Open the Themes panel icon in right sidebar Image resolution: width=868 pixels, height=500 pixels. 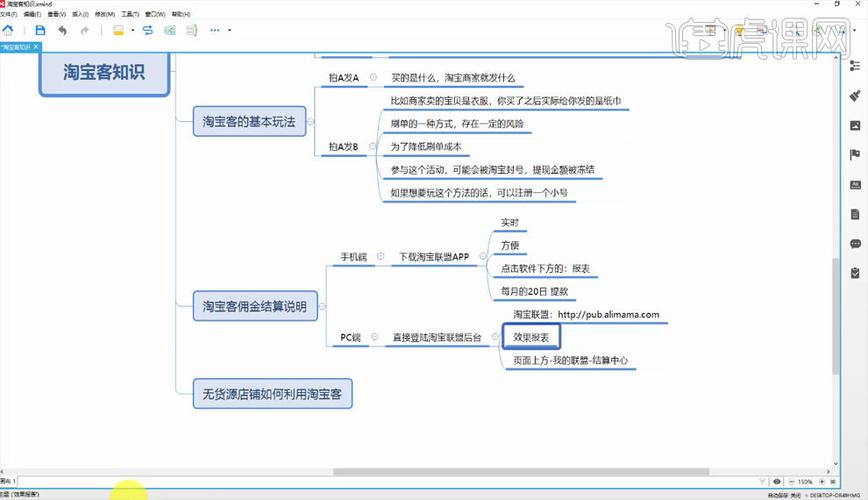click(855, 185)
